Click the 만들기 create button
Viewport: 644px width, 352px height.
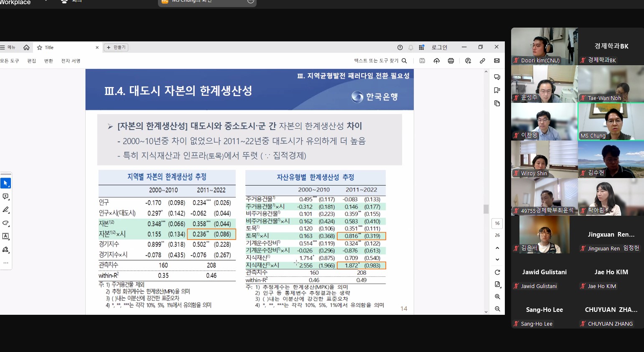(116, 47)
